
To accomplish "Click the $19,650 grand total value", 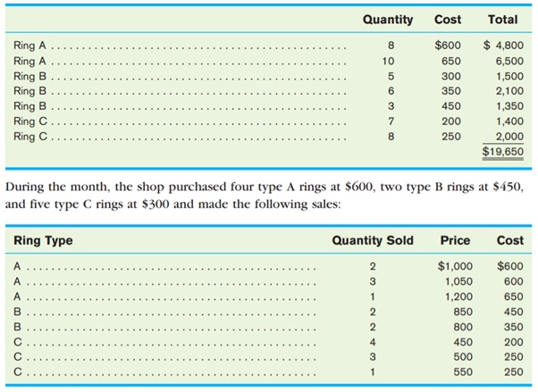I will pos(503,152).
